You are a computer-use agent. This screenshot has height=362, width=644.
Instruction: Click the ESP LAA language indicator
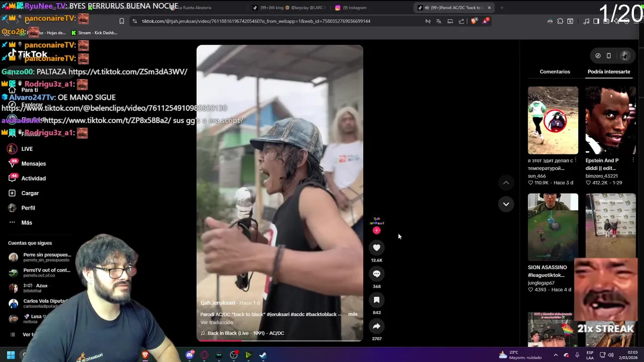tap(590, 355)
